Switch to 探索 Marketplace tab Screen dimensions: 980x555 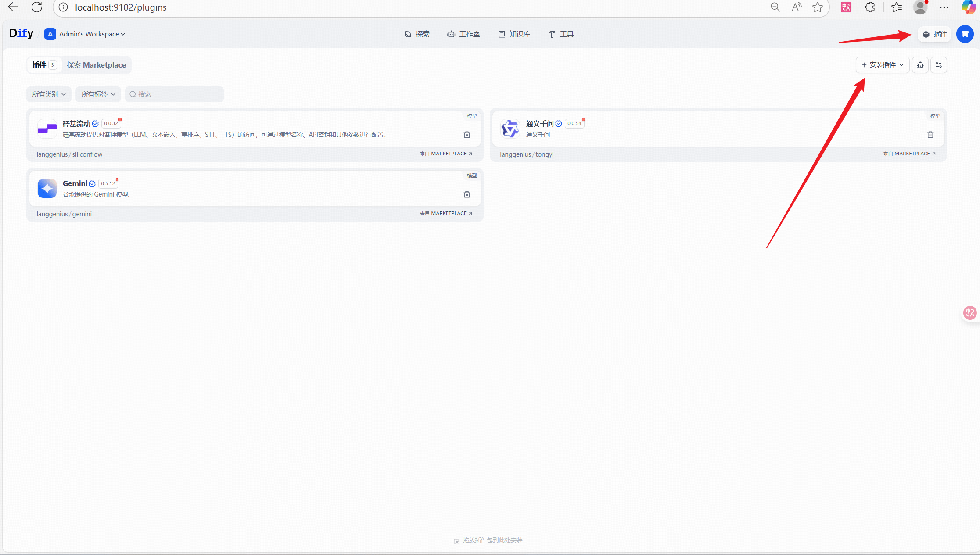coord(96,65)
